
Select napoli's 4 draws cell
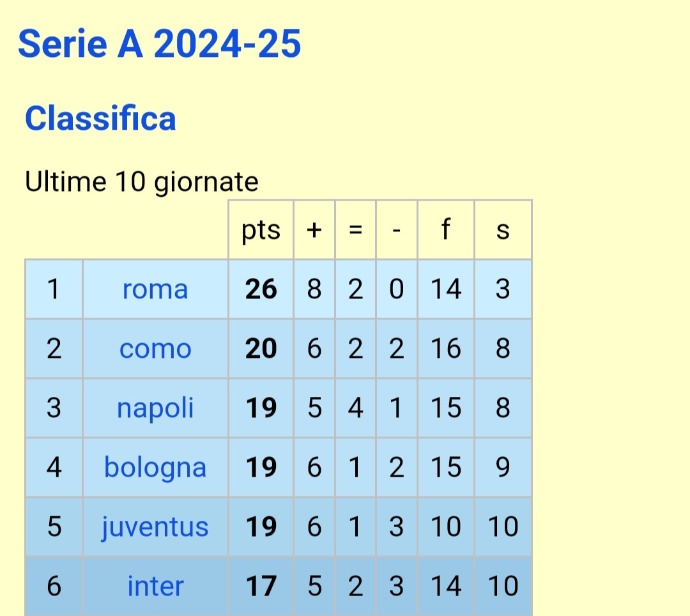[x=356, y=408]
